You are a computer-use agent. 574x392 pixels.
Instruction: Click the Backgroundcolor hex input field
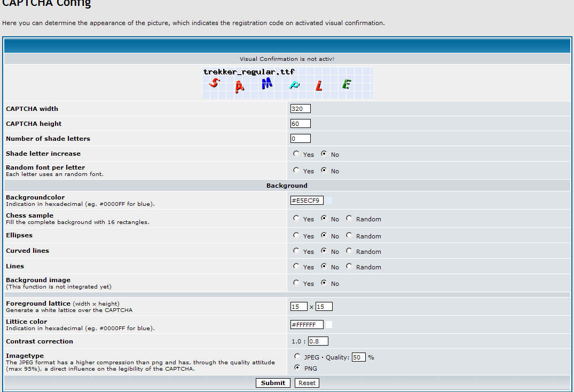[x=307, y=201]
